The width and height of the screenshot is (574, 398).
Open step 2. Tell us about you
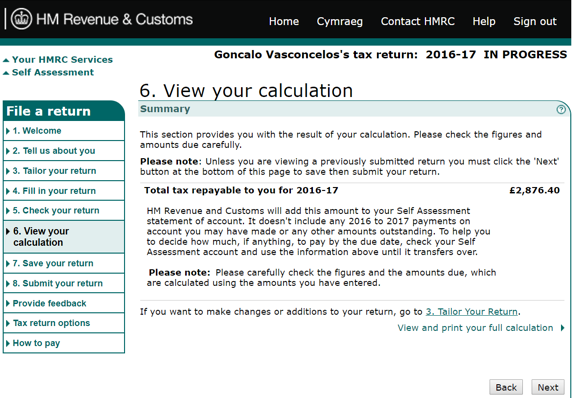click(64, 150)
